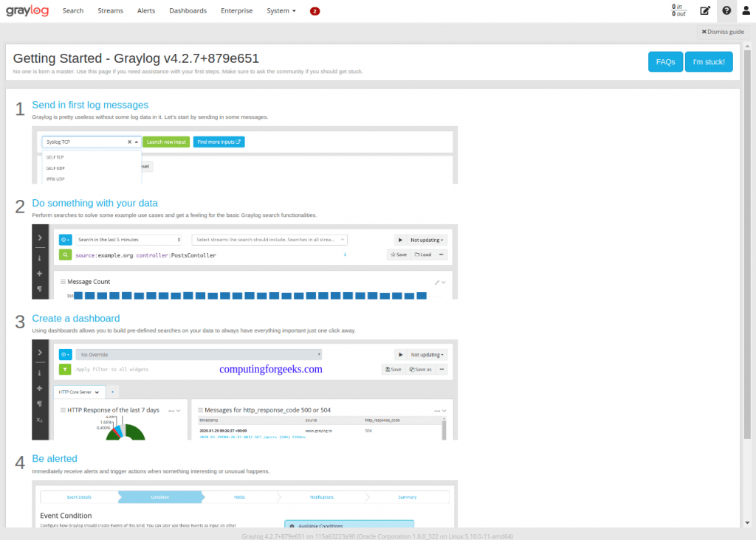Open the Streams page
This screenshot has width=756, height=540.
(110, 10)
